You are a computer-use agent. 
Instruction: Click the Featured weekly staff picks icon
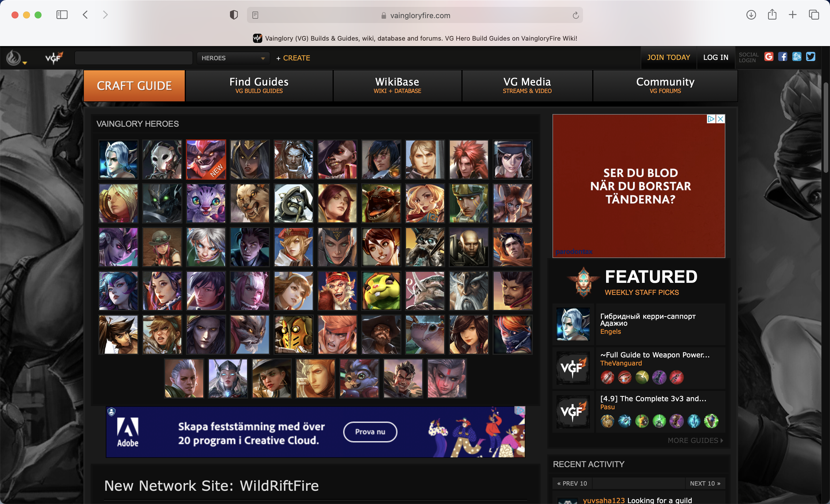(x=583, y=281)
